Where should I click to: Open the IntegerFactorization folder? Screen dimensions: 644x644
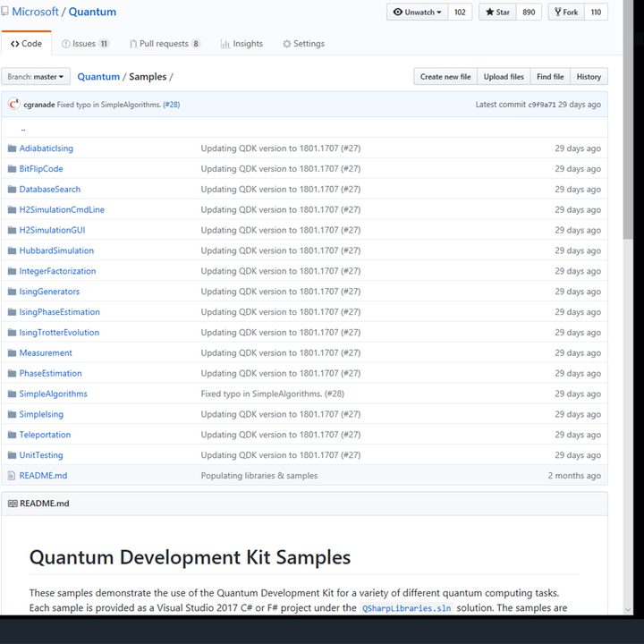coord(57,271)
